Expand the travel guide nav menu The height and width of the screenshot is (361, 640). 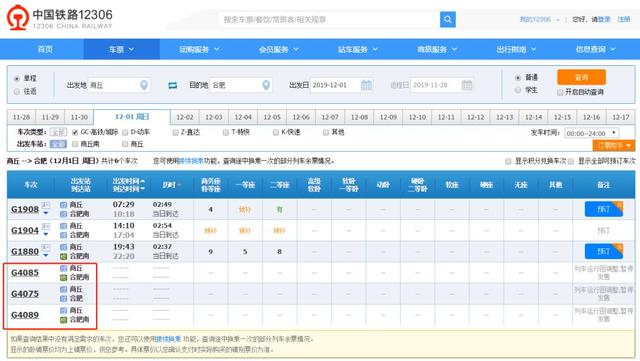coord(516,49)
